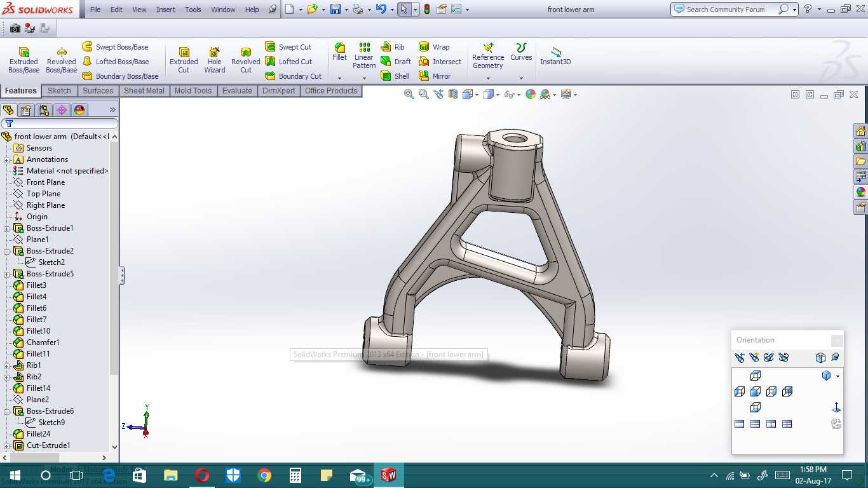Open the Insert menu
868x488 pixels.
coord(166,10)
